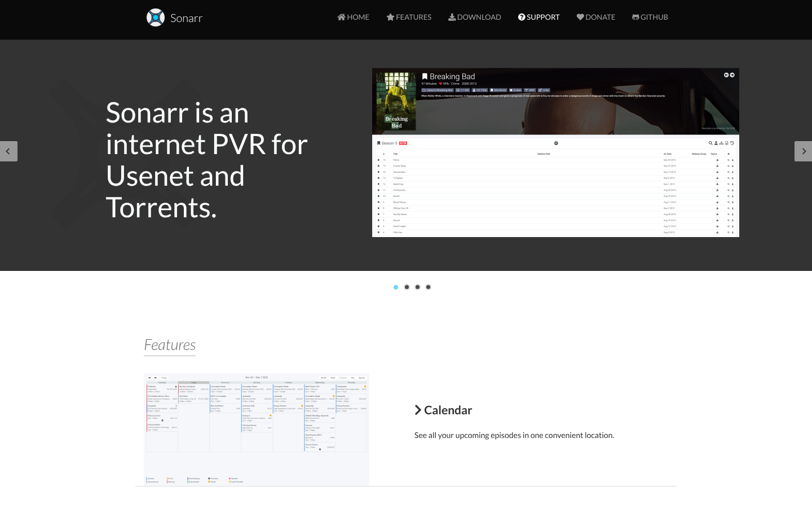Open the Breaking Bad screenshot image
Screen dimensions: 812x508
tap(555, 152)
